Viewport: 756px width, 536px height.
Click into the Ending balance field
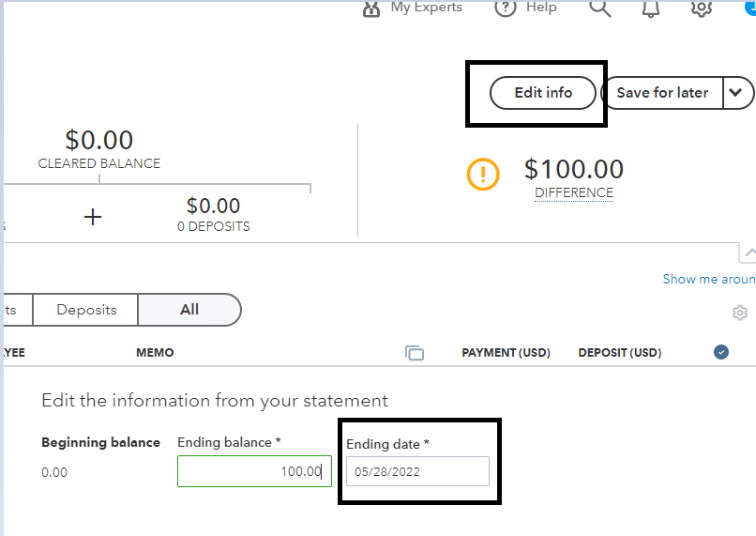pos(253,471)
